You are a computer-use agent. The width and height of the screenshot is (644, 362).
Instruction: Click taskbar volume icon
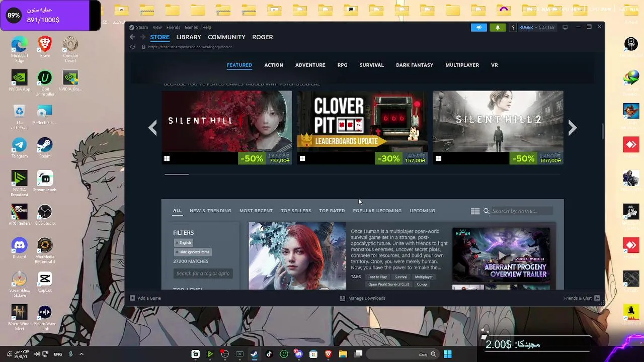[37, 354]
